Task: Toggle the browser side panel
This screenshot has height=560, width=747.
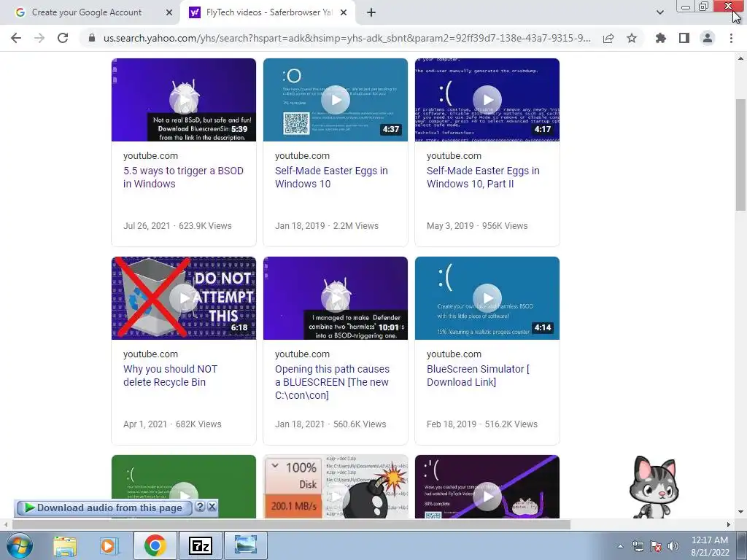Action: point(684,38)
